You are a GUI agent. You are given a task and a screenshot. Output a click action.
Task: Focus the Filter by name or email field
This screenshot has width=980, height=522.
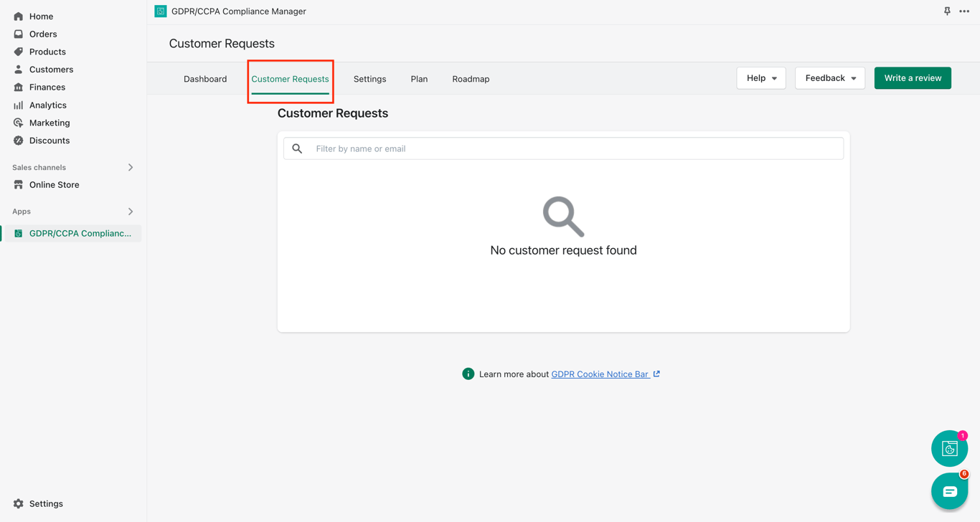(x=563, y=148)
